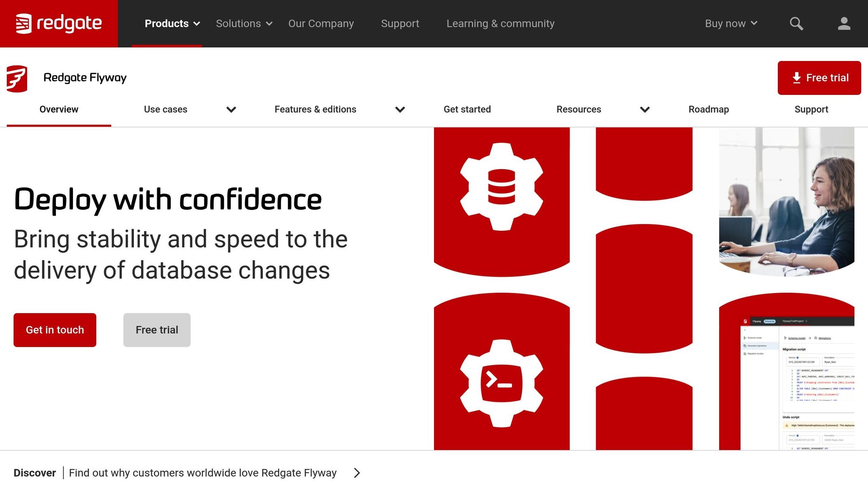Open the Support item in top navigation
The image size is (868, 488).
[400, 24]
